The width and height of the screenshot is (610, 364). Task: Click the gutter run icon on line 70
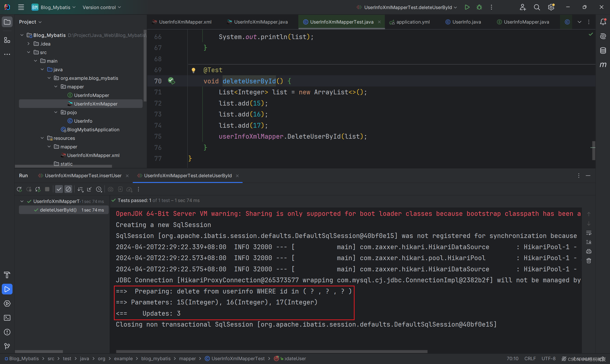click(171, 81)
